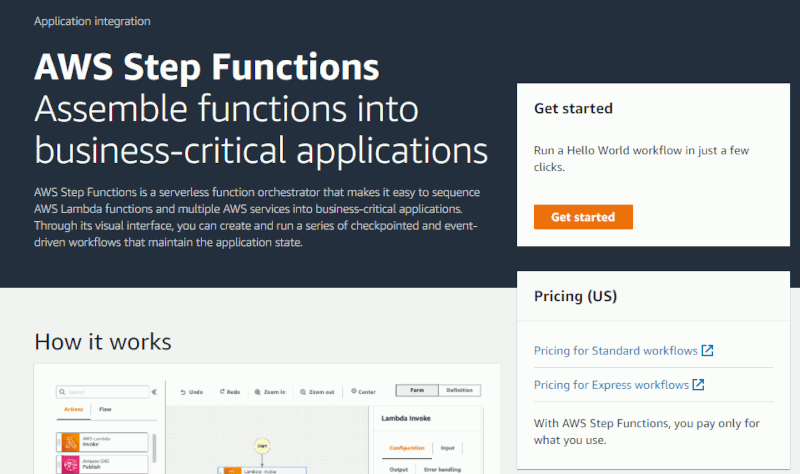800x474 pixels.
Task: Open the Output tab in Lambda Invoke panel
Action: click(x=398, y=469)
